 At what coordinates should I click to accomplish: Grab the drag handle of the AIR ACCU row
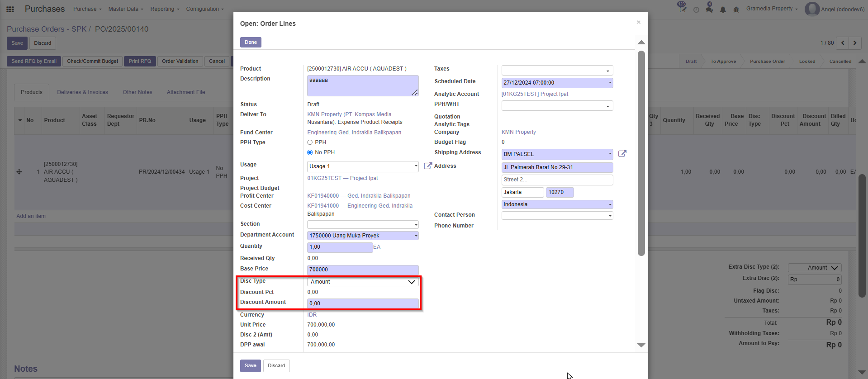(19, 172)
